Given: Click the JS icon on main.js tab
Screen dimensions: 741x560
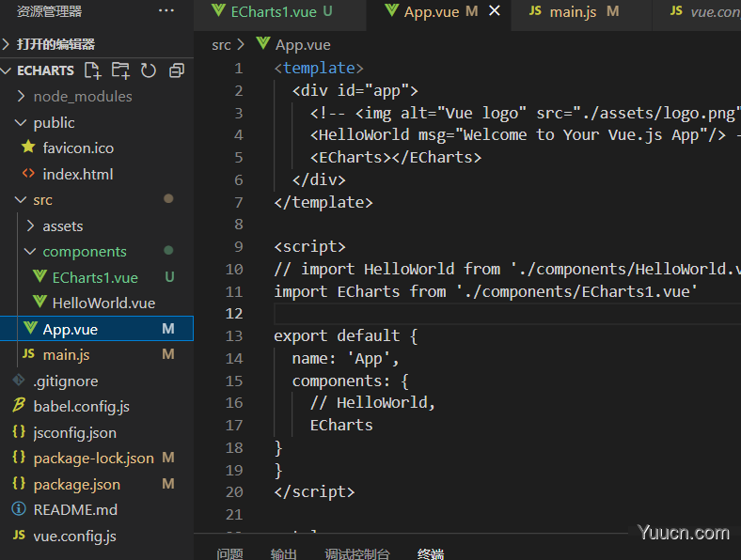Looking at the screenshot, I should pos(535,11).
